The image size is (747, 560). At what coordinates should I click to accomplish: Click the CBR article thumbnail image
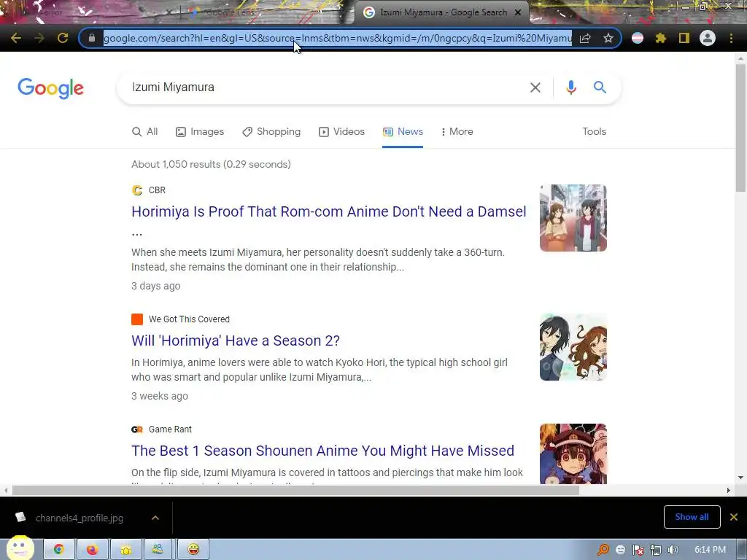pyautogui.click(x=573, y=218)
